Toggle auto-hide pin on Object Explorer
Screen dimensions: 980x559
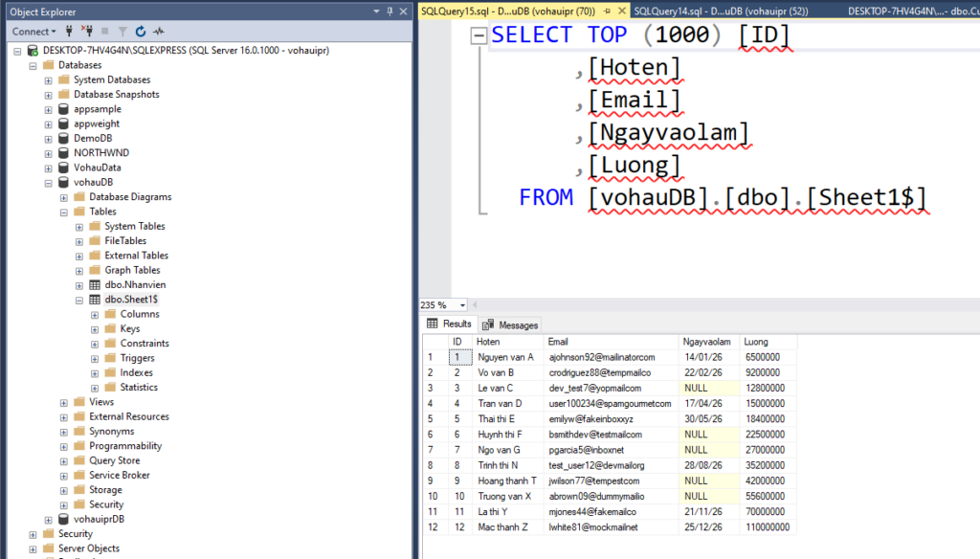pyautogui.click(x=390, y=11)
